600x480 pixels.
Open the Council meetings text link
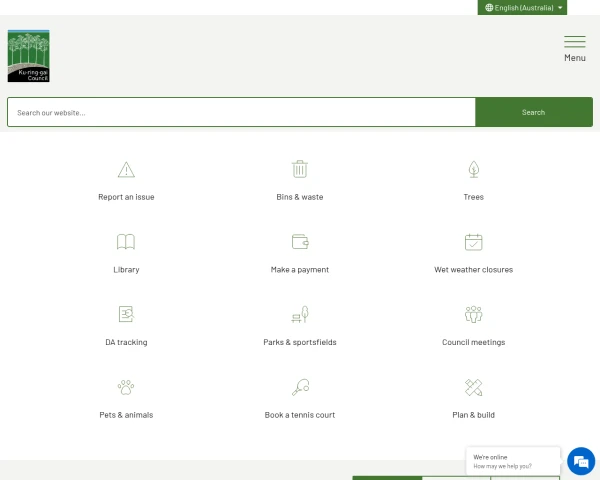tap(474, 342)
